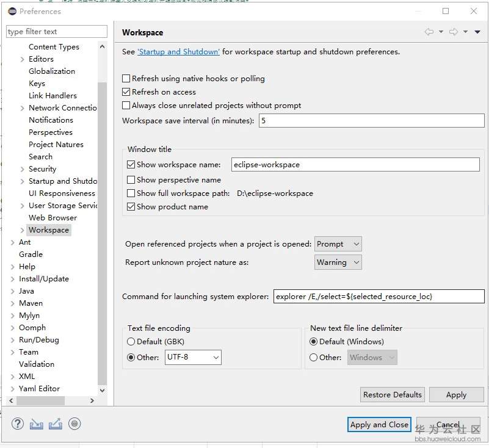This screenshot has height=448, width=489.
Task: Click the Apply button
Action: 456,395
